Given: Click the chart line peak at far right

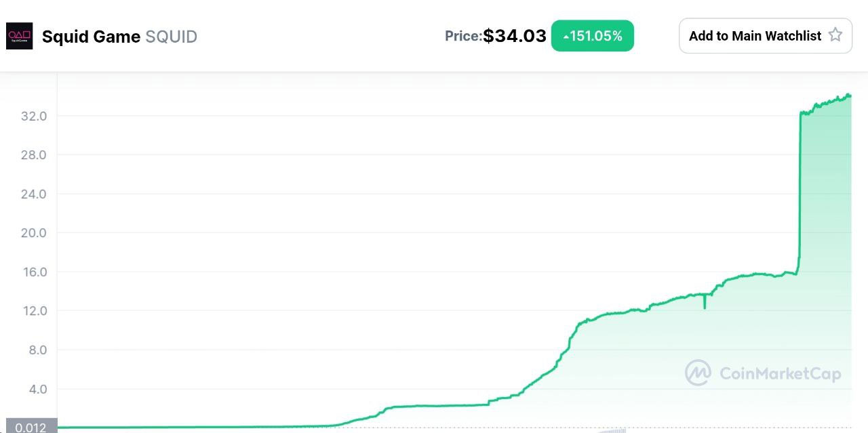Looking at the screenshot, I should (848, 95).
